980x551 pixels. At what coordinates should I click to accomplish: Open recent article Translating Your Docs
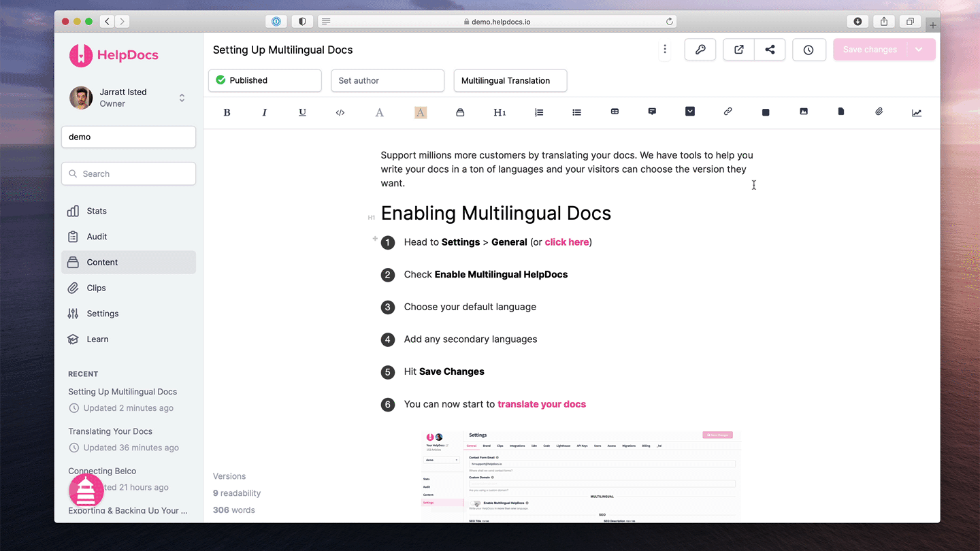[x=110, y=431]
